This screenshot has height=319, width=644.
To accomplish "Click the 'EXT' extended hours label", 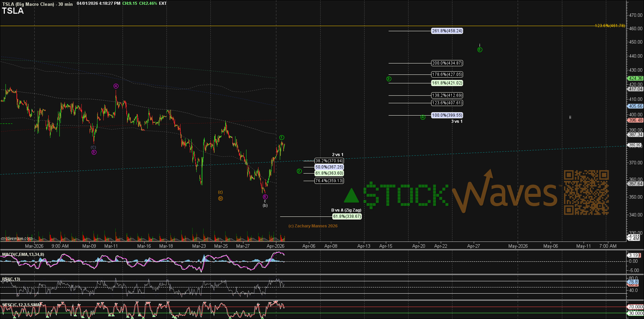I will [163, 3].
